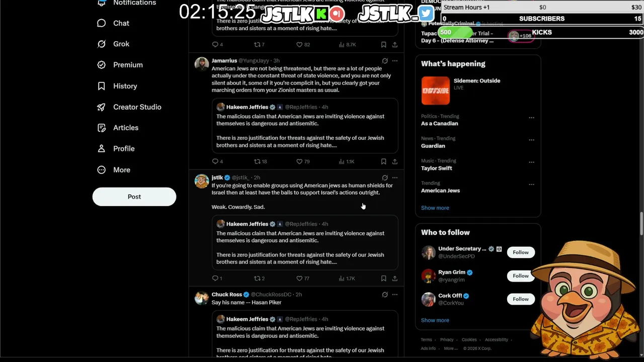Open Chuck Ross's profile name link
This screenshot has height=362, width=644.
tap(226, 295)
